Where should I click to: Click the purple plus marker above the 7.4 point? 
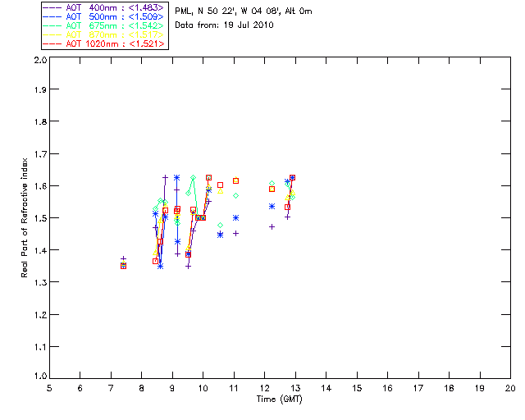point(123,258)
